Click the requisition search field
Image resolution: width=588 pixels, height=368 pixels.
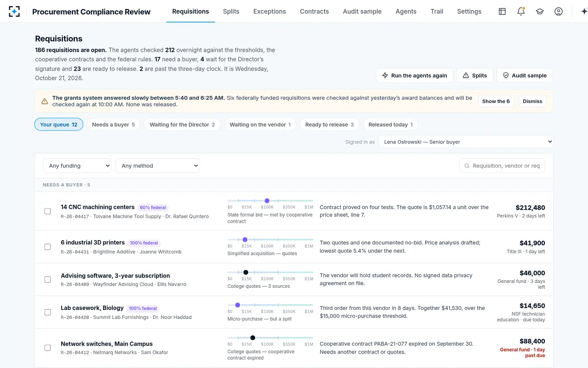coord(502,166)
